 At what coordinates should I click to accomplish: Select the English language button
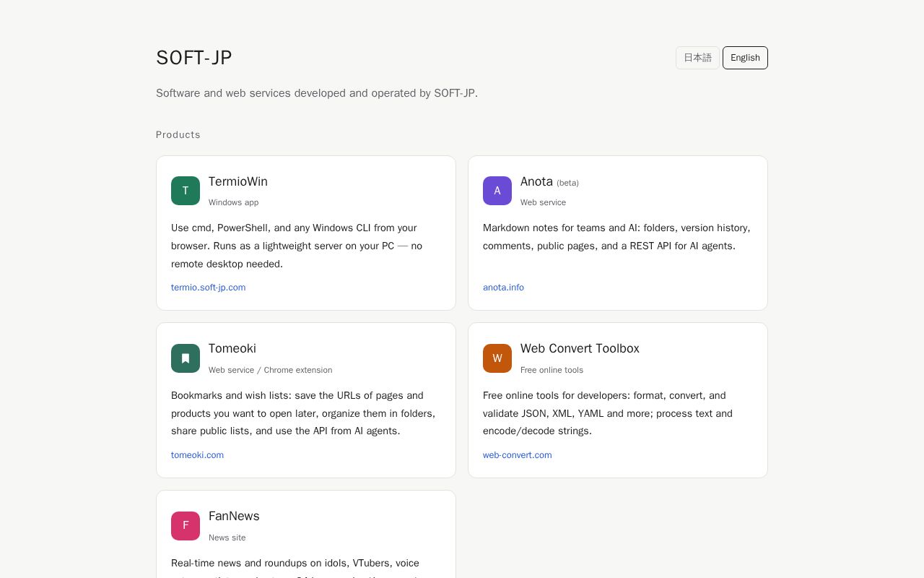pos(745,58)
